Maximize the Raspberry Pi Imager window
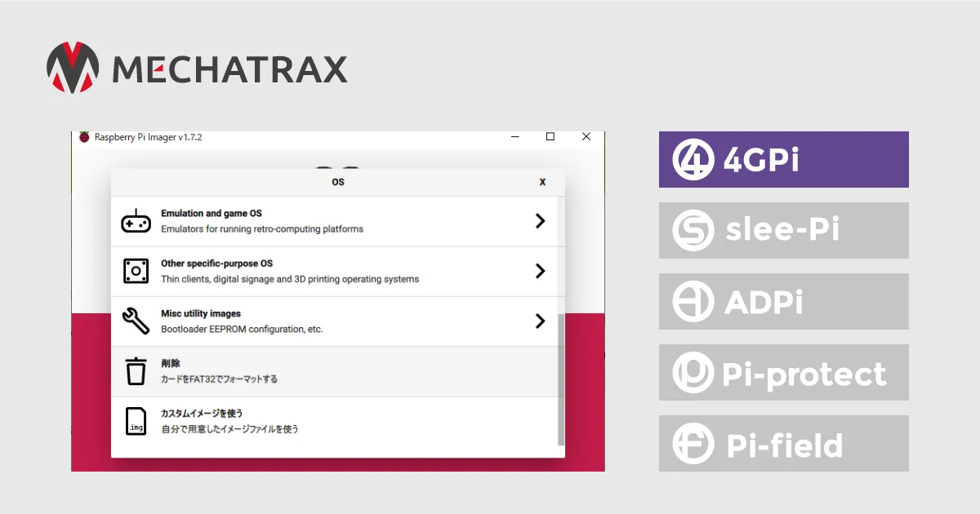 pyautogui.click(x=550, y=136)
